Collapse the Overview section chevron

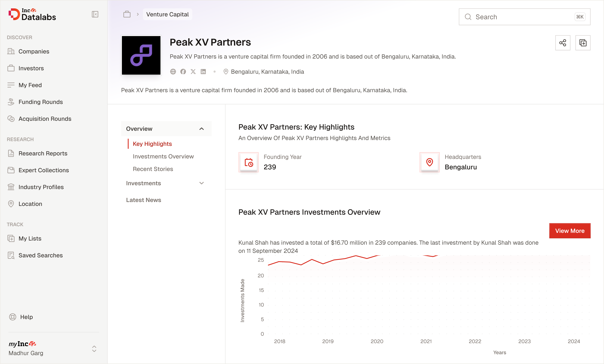tap(202, 129)
